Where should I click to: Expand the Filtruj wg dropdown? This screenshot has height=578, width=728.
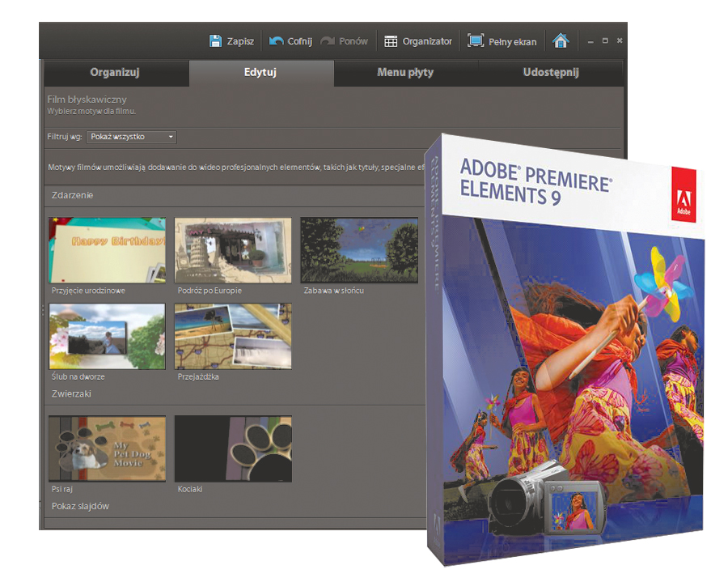coord(131,138)
